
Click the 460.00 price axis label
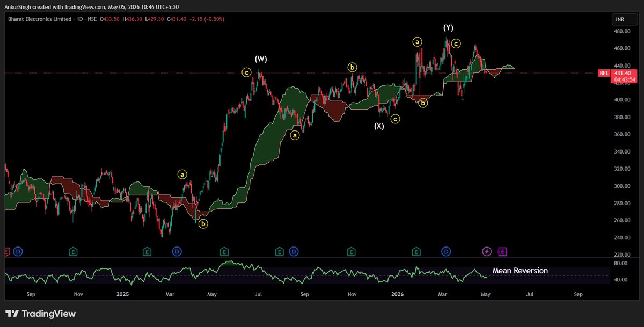tap(622, 48)
